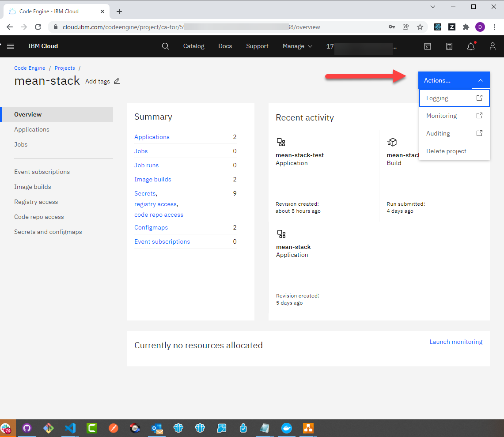
Task: Open Registry access in side navigation
Action: tap(36, 202)
